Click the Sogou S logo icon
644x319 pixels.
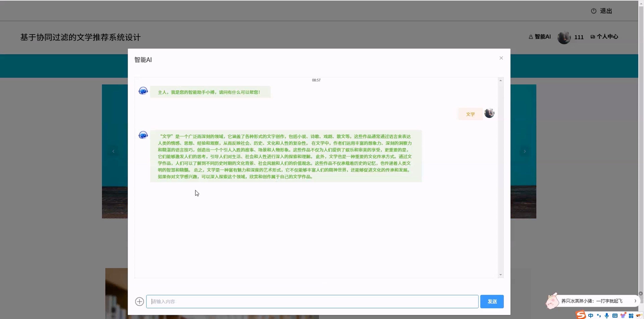click(580, 315)
